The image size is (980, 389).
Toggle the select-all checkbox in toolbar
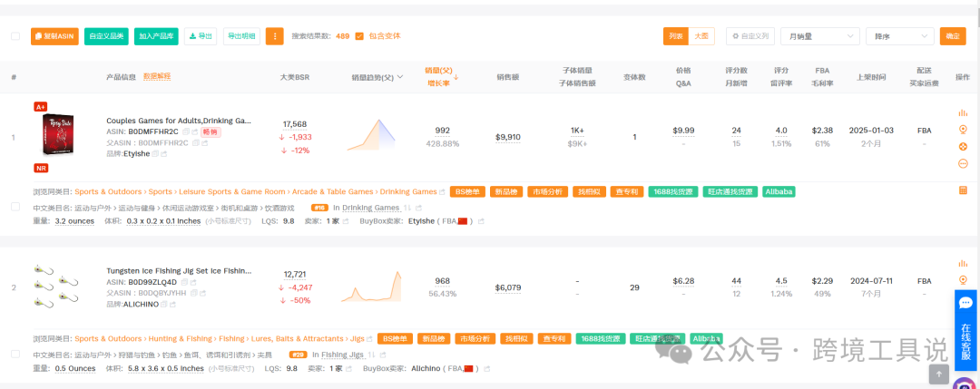pos(15,36)
